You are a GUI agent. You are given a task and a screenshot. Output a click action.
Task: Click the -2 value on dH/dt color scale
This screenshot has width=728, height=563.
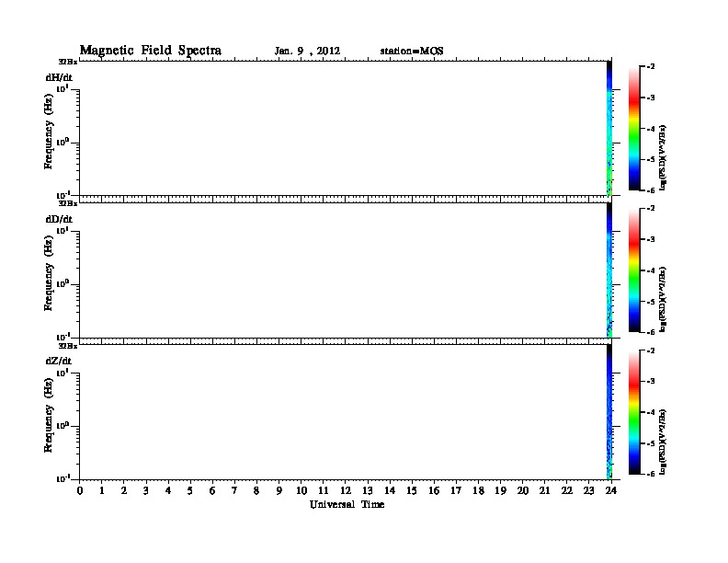pyautogui.click(x=651, y=66)
